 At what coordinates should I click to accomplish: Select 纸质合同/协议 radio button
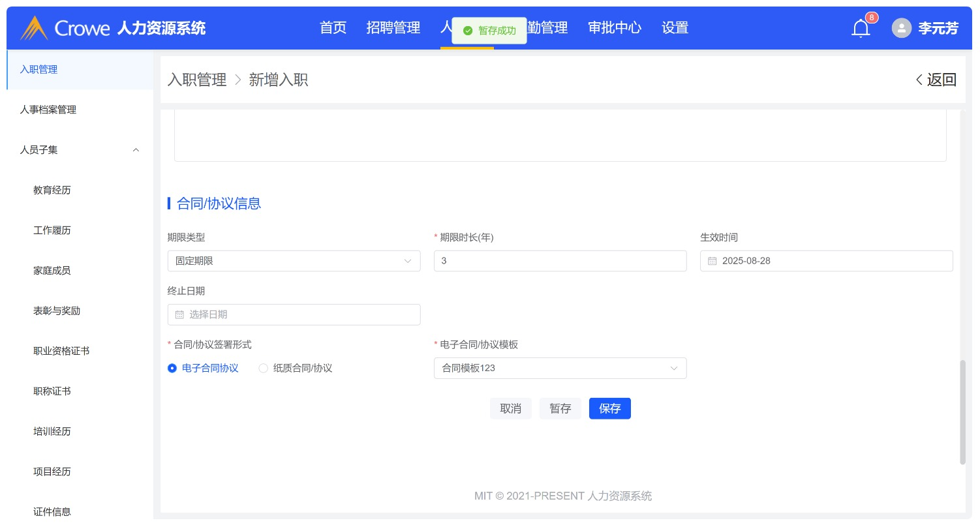(x=264, y=369)
